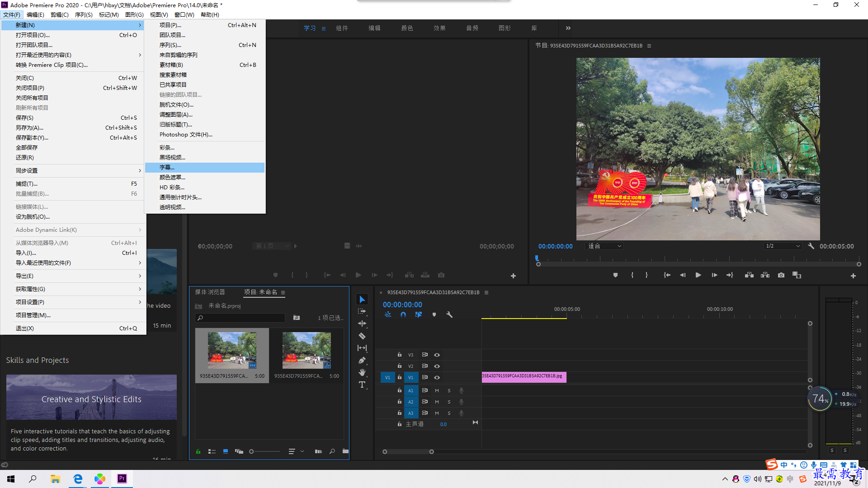Click project panel thumbnail zoom slider

click(x=265, y=451)
